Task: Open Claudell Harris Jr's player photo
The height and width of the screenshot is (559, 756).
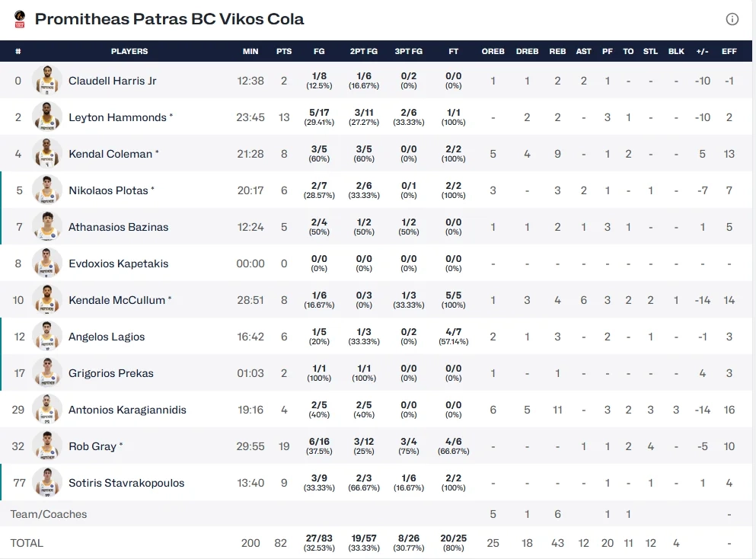Action: 47,81
